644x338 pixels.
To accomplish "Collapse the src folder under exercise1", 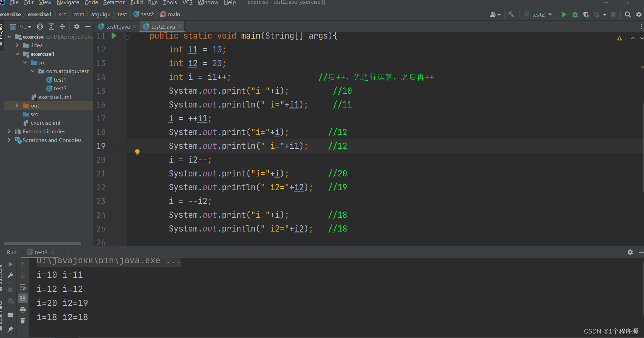I will [x=25, y=62].
